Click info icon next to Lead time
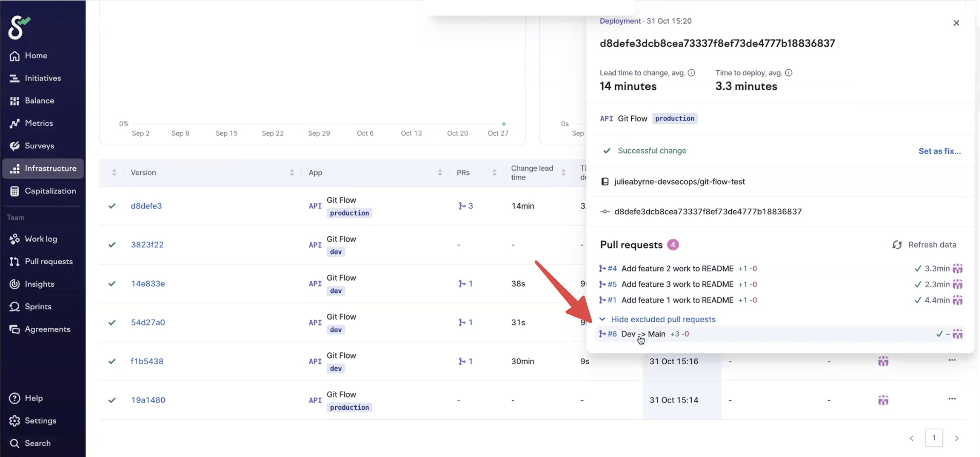Viewport: 980px width, 457px height. [x=691, y=73]
